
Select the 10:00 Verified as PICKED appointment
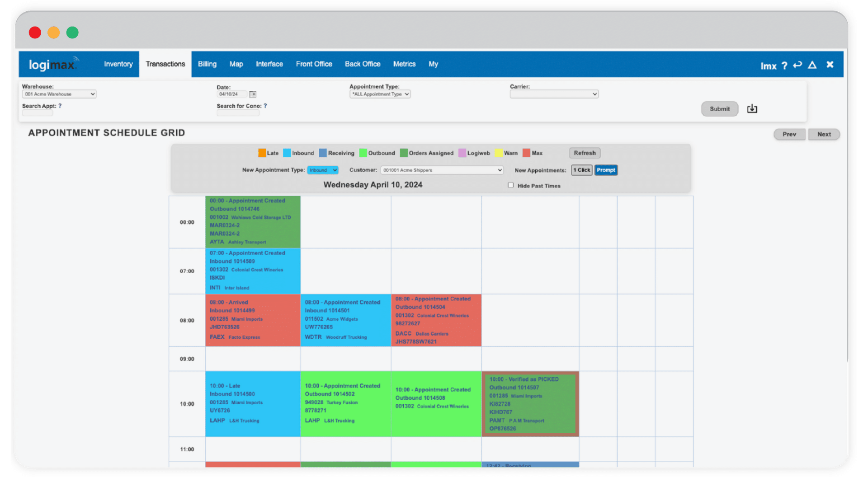[530, 403]
